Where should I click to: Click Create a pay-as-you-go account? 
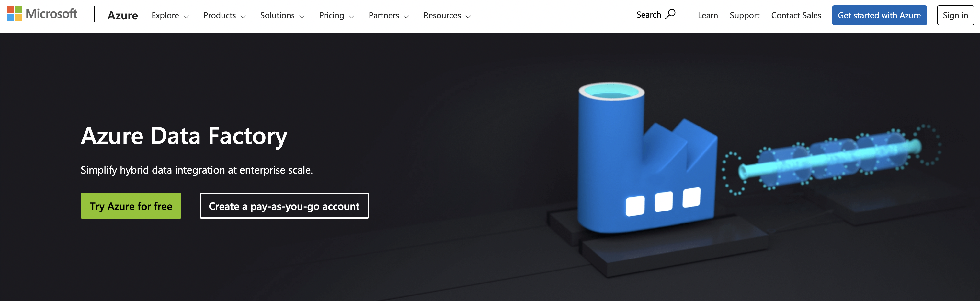[x=284, y=206]
